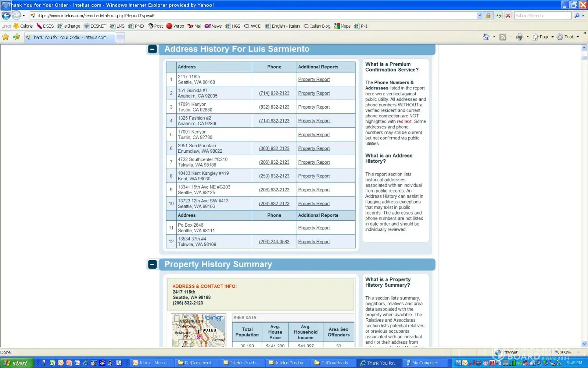Viewport: 588px width, 368px height.
Task: Select the Thank You for Your Order tab
Action: point(70,37)
